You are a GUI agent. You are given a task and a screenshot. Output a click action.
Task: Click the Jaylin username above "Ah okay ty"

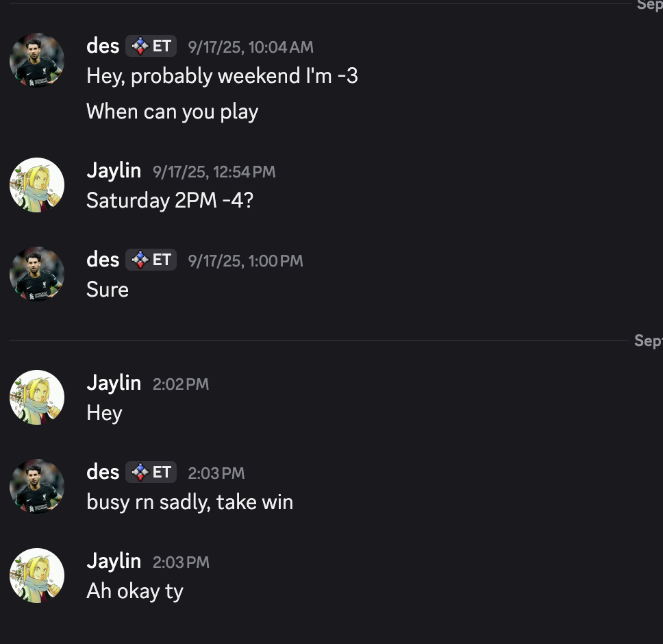tap(114, 561)
